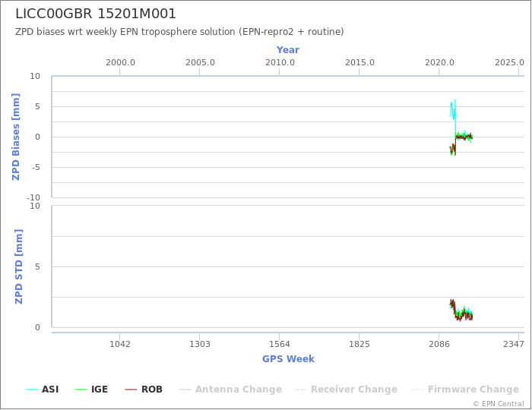
Task: Toggle the ROB series in the legend
Action: (144, 389)
